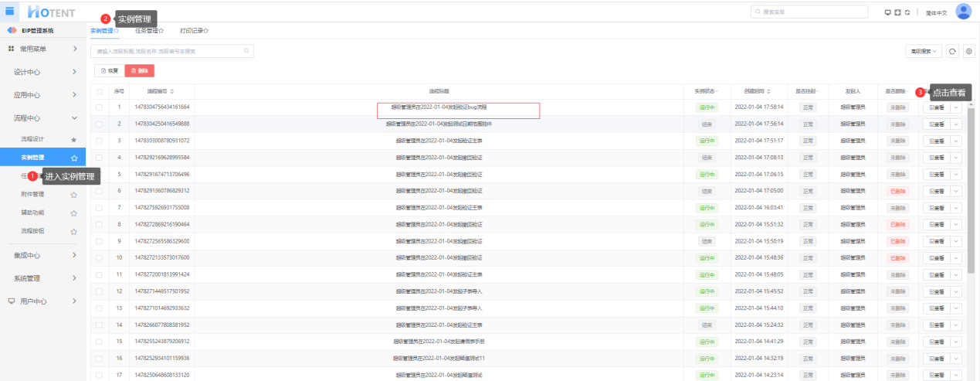This screenshot has width=980, height=381.
Task: Open more-actions arrow beside 查看 in row 6
Action: (x=956, y=190)
